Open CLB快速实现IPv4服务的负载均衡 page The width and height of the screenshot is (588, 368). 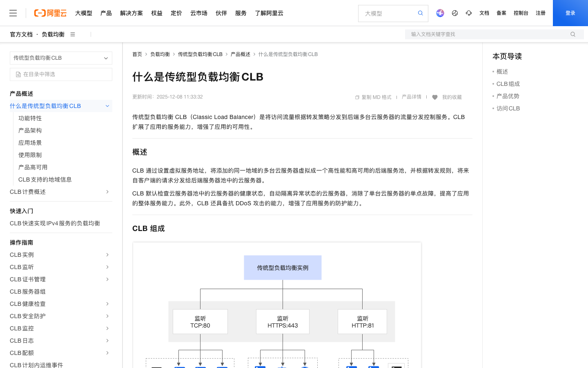tap(55, 223)
